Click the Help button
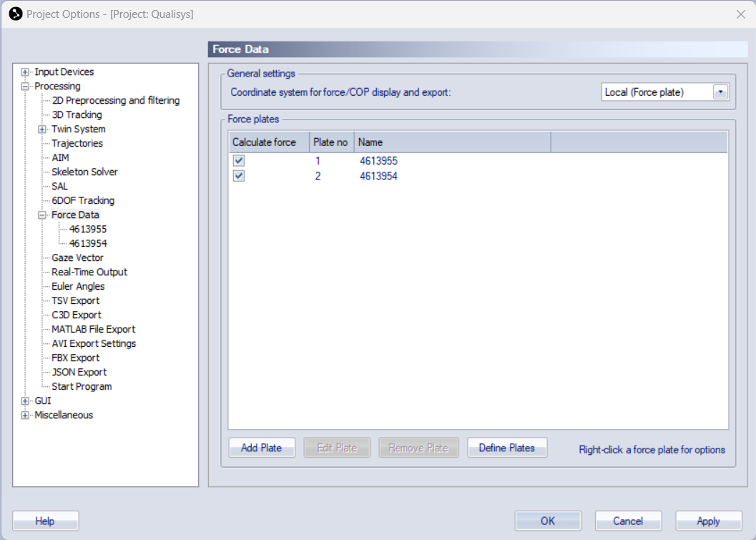Image resolution: width=756 pixels, height=540 pixels. (x=45, y=521)
